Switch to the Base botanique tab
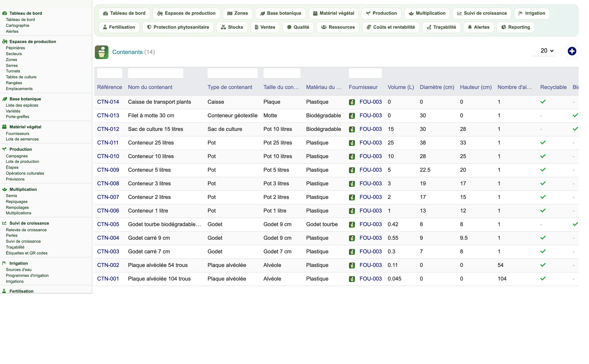This screenshot has width=589, height=364. click(x=281, y=13)
